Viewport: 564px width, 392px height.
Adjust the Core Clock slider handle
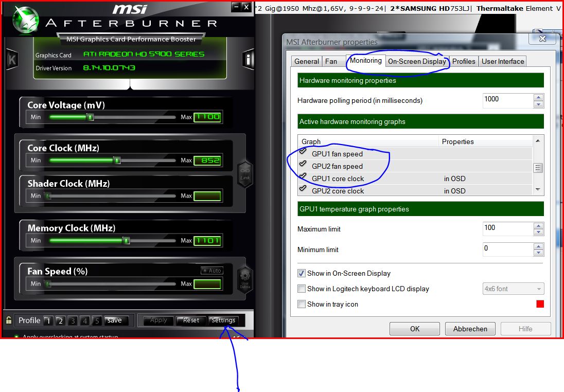point(117,160)
